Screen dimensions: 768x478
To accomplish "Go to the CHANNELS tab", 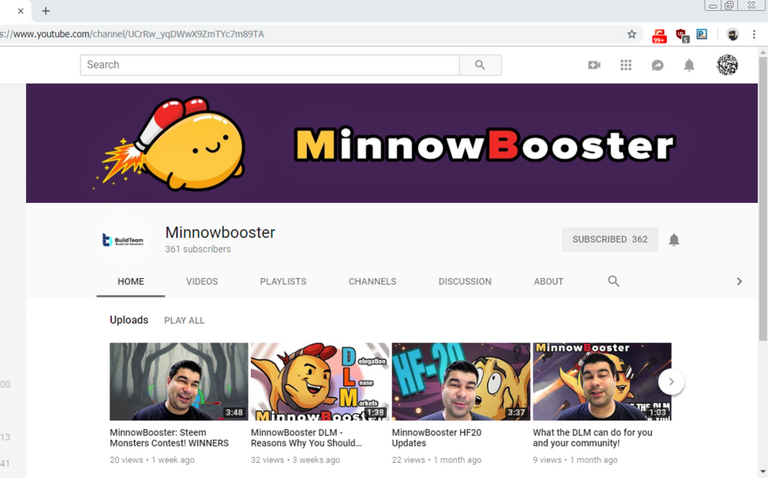I will point(372,282).
